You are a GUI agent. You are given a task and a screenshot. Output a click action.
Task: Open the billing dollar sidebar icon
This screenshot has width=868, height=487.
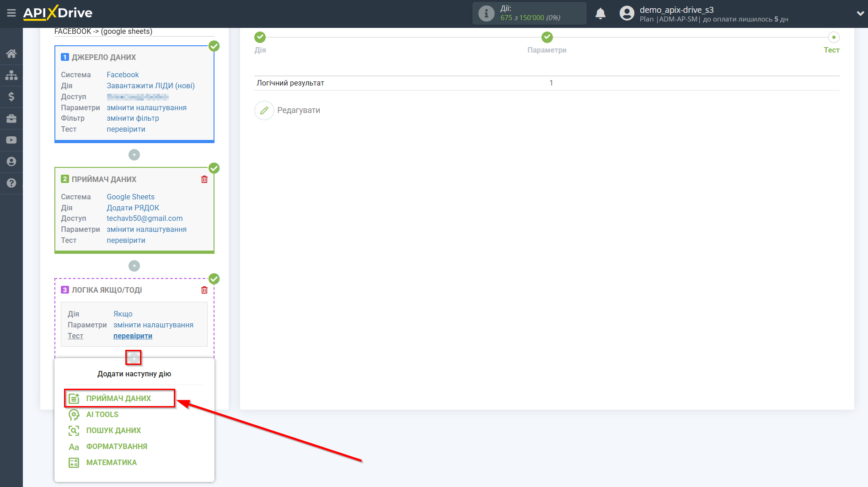11,96
